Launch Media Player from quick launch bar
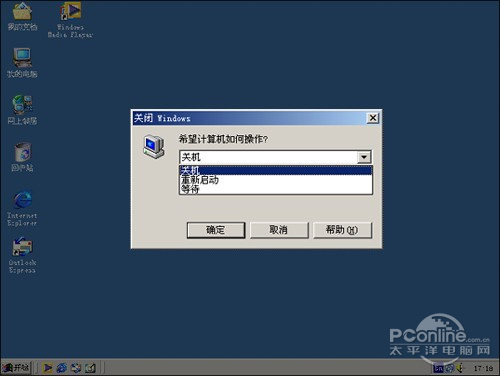This screenshot has height=376, width=500. coord(48,368)
